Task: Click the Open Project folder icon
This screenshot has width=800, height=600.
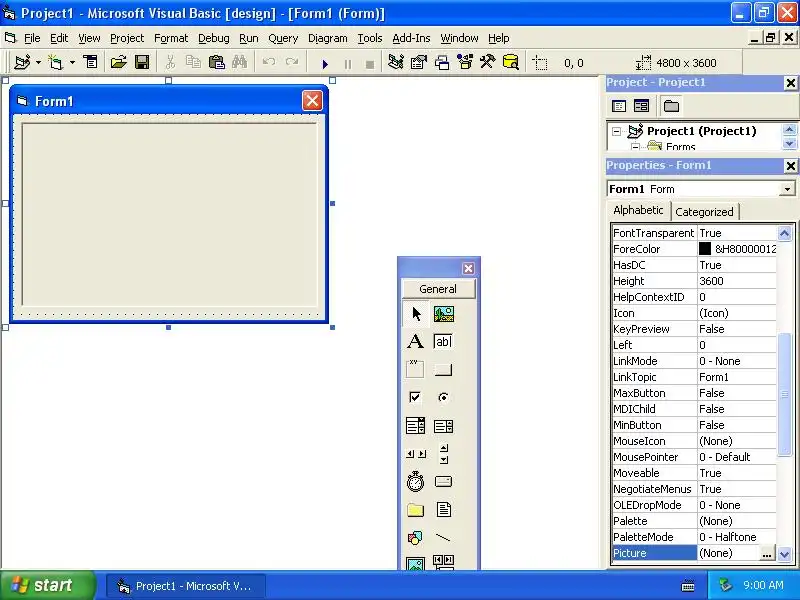Action: coord(118,63)
